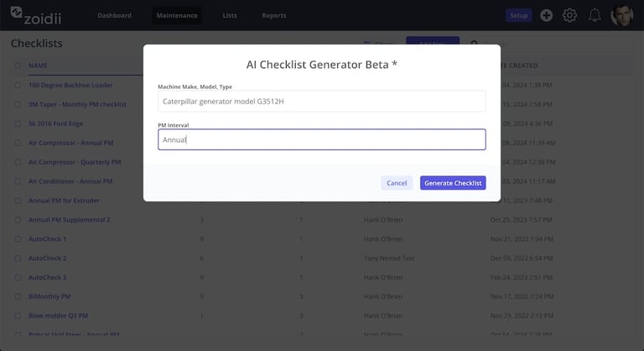
Task: Click Hank O'Brien in AutoCheck 1 row
Action: 382,238
